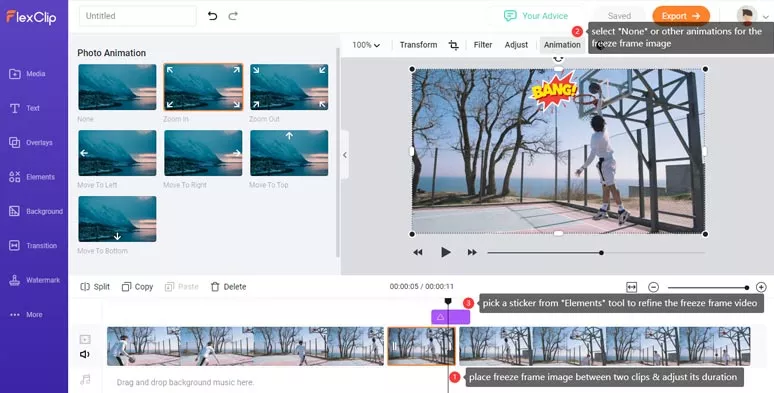The image size is (774, 393).
Task: Open the Text tool in sidebar
Action: [x=24, y=108]
